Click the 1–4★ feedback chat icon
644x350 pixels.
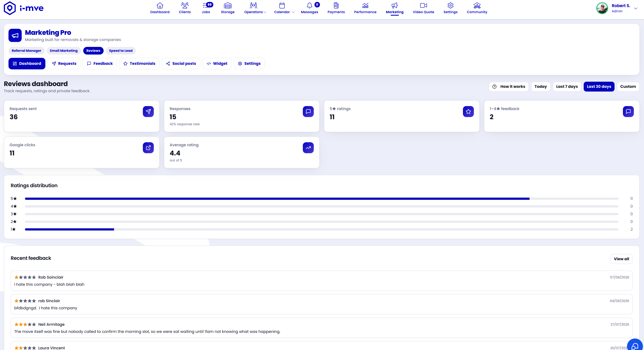pos(628,112)
